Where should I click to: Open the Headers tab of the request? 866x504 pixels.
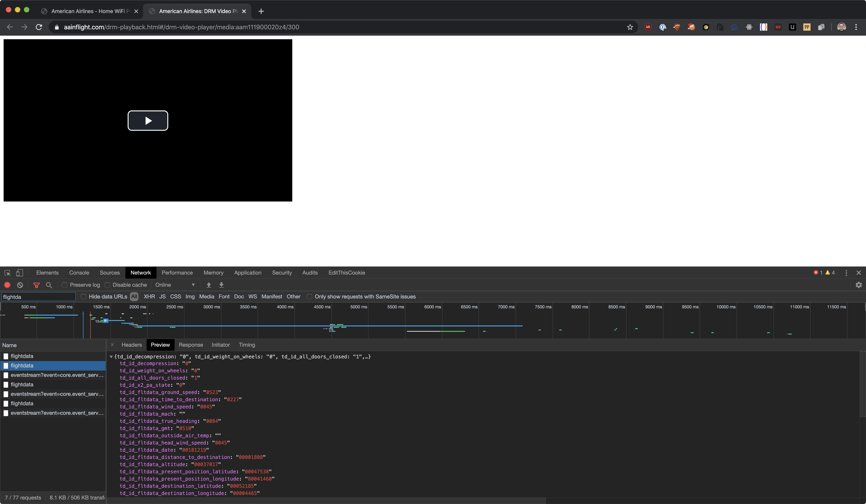pyautogui.click(x=131, y=345)
